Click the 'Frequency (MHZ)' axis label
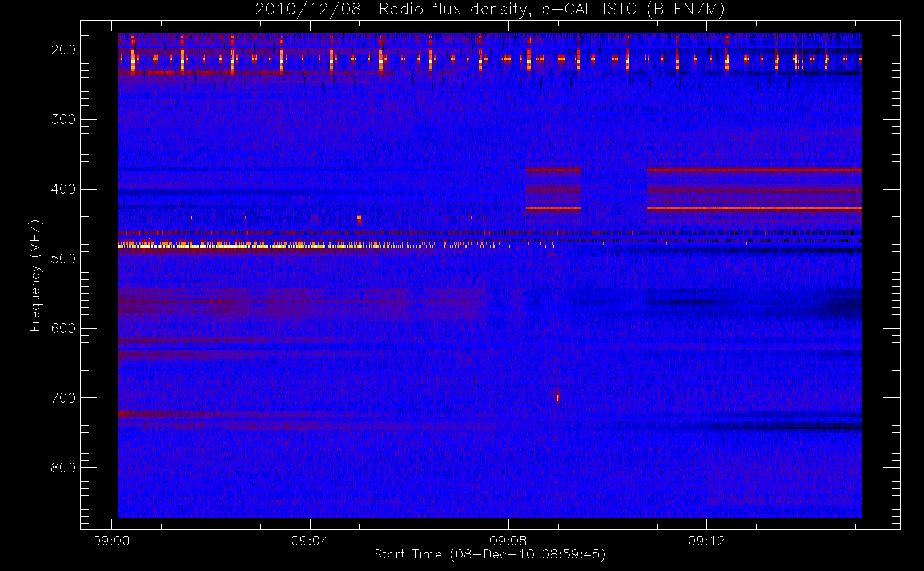 pyautogui.click(x=35, y=275)
